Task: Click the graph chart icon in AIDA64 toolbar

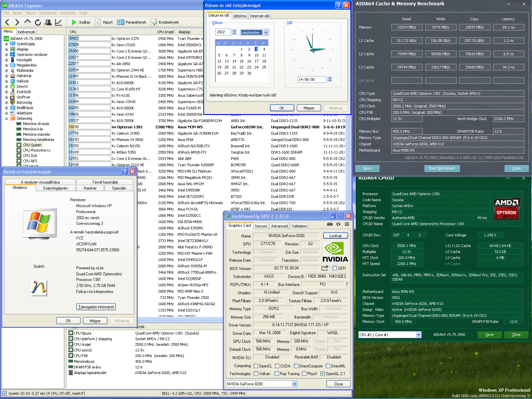Action: pyautogui.click(x=59, y=22)
